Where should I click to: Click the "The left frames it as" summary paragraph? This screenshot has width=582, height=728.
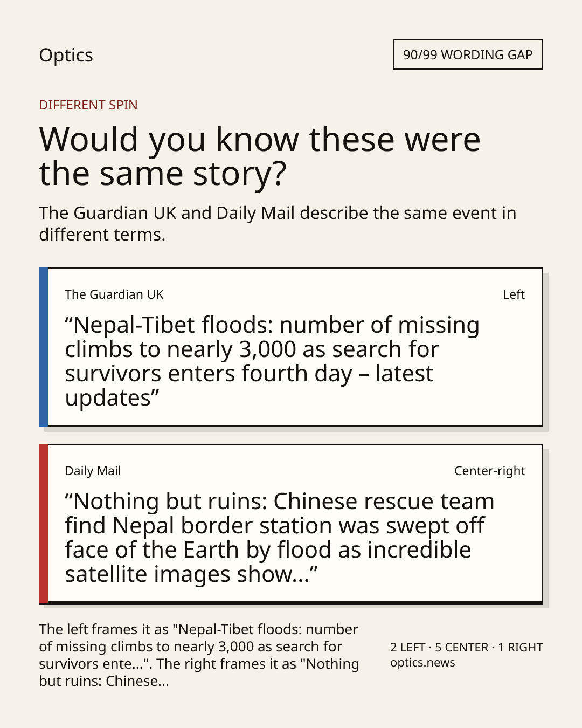199,655
